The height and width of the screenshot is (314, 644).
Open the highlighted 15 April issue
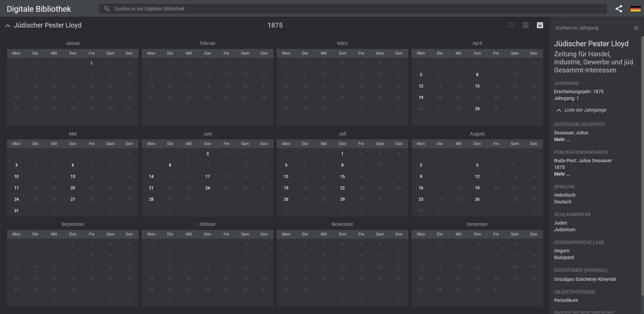pos(477,86)
